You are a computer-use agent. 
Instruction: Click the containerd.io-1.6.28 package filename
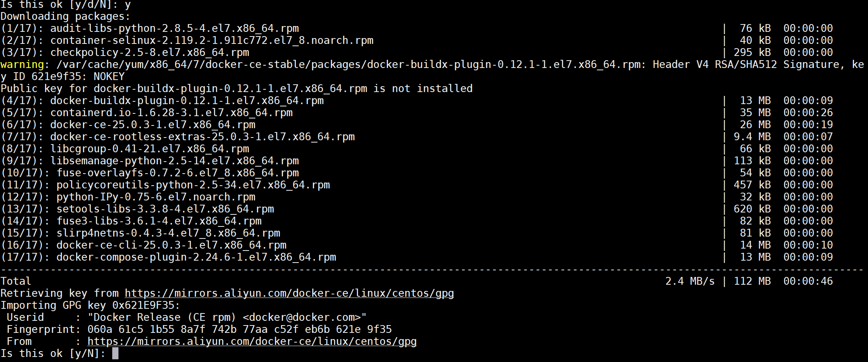tap(171, 113)
